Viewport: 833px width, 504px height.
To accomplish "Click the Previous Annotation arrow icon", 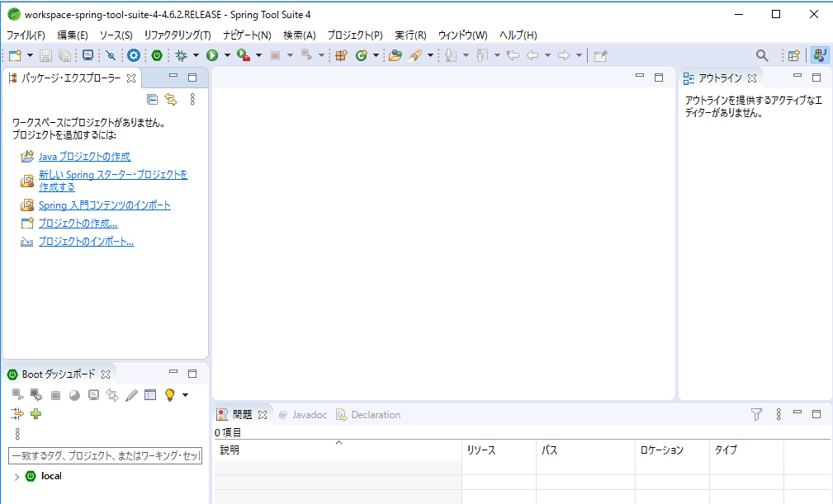I will coord(482,55).
